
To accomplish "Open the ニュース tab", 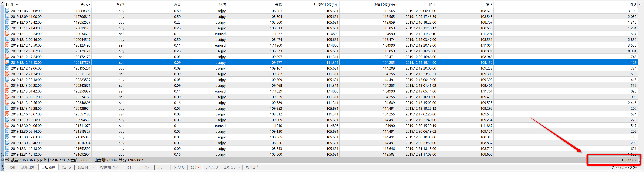I will [66, 167].
